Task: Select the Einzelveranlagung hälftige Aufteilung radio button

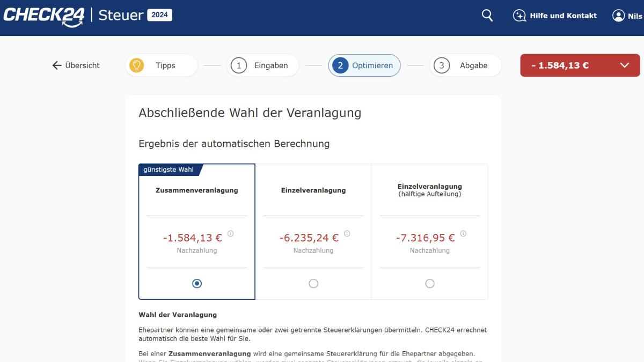Action: pyautogui.click(x=430, y=283)
